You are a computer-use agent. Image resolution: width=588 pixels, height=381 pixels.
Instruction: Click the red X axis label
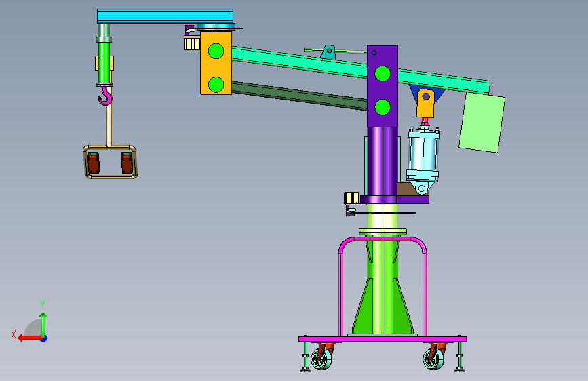pos(14,334)
